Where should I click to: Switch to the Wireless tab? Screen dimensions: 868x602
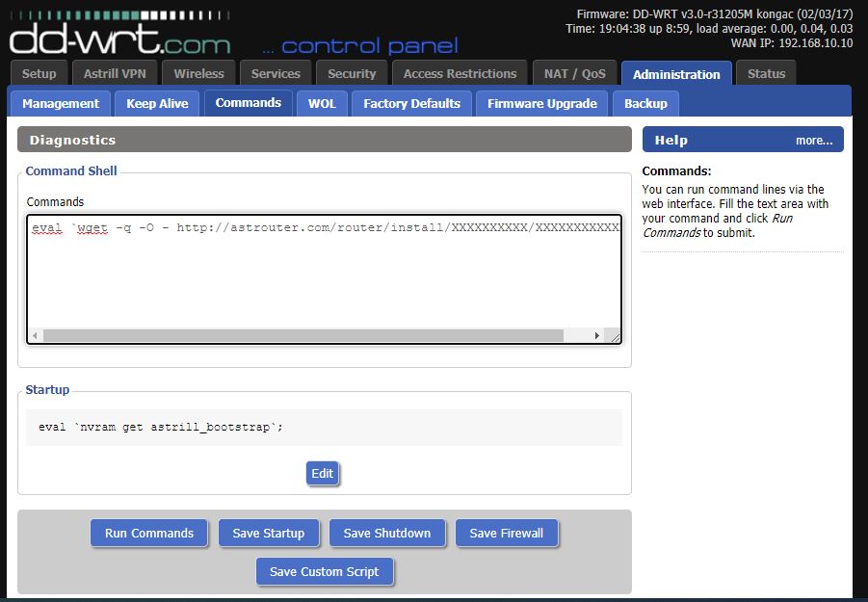(198, 73)
